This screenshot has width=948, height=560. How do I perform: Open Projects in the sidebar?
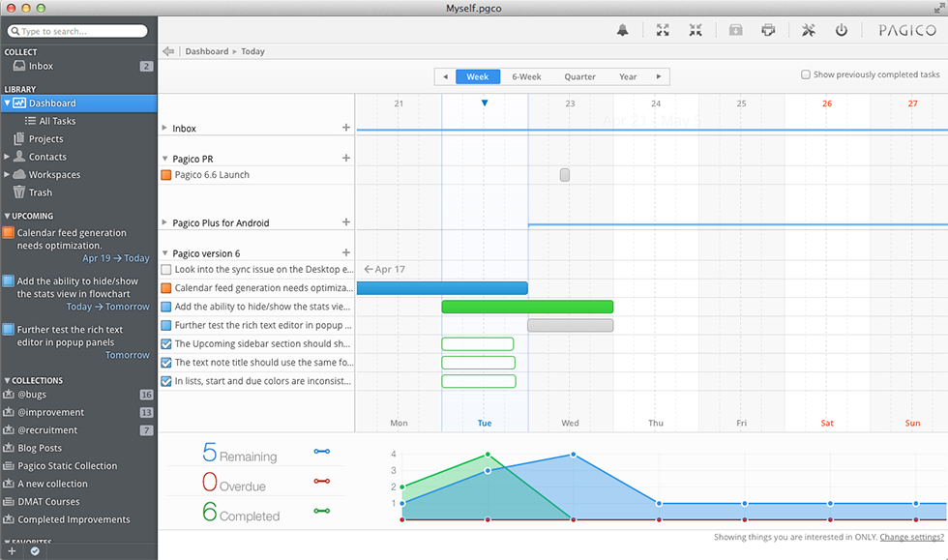(x=46, y=139)
